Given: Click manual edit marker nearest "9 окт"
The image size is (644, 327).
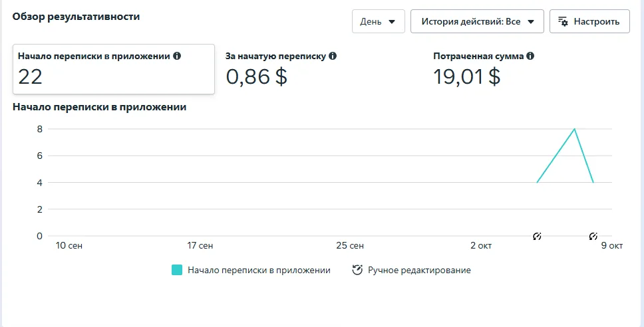Looking at the screenshot, I should click(593, 236).
